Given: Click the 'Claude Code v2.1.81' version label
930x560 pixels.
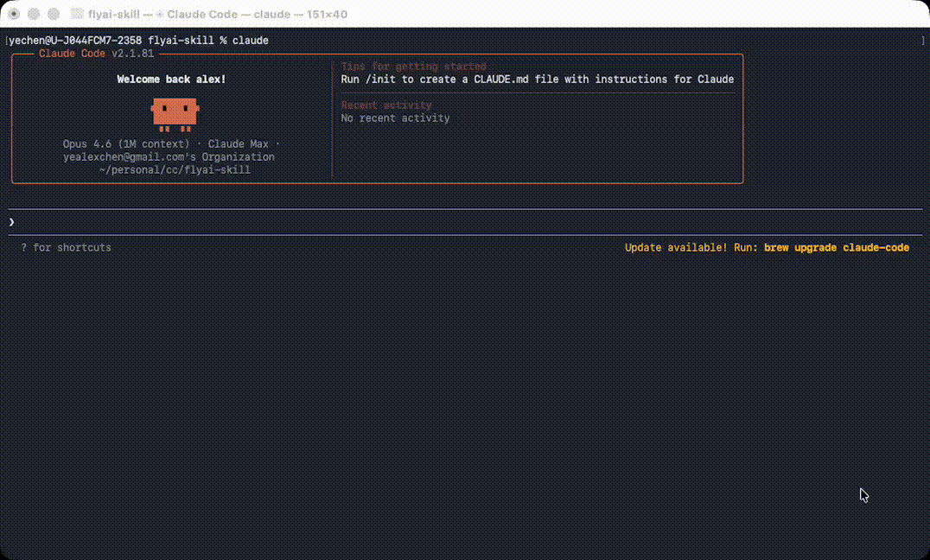Looking at the screenshot, I should [x=95, y=53].
